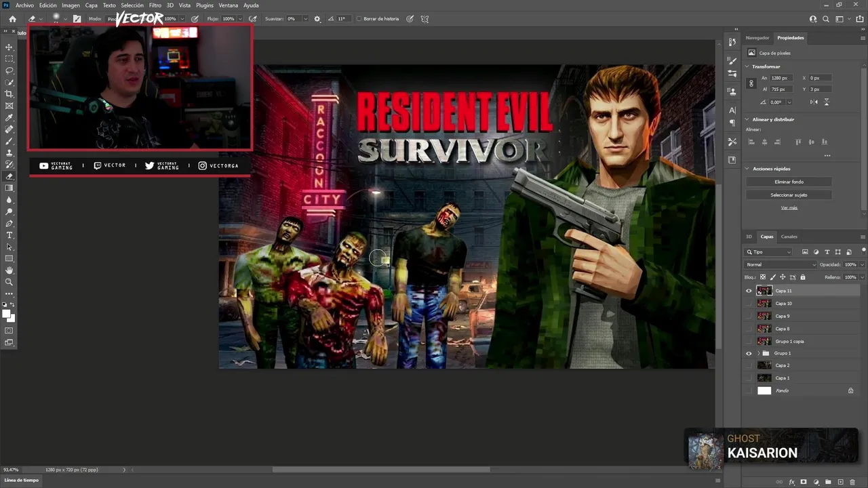Flip layer vertically in Properties

(x=827, y=102)
